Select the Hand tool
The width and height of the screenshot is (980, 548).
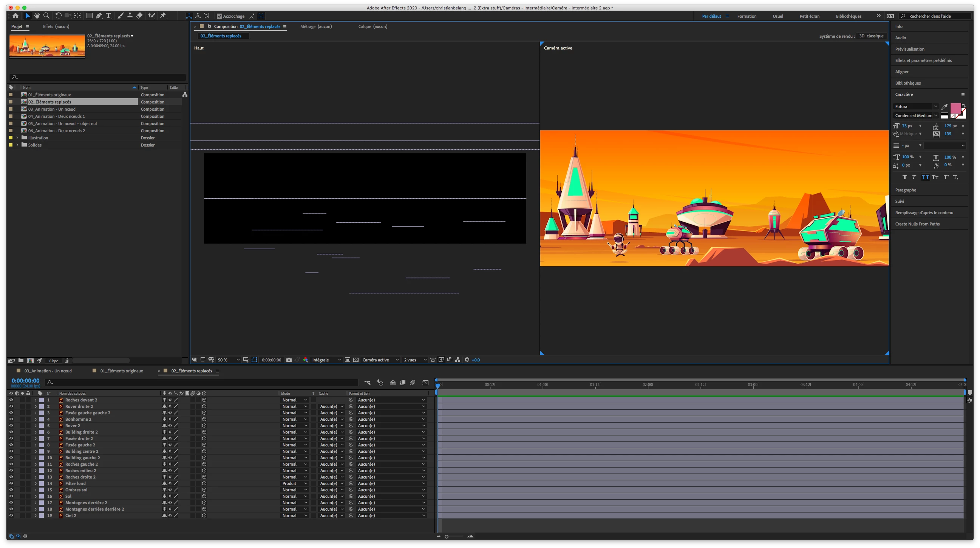coord(37,15)
